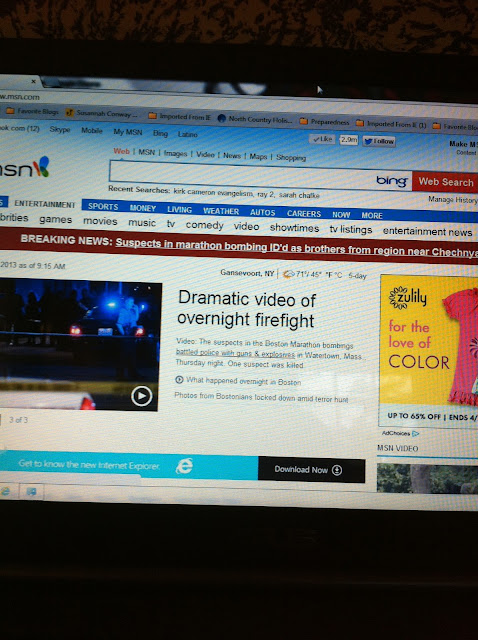Open the Favorite Blogs bookmark folder

tap(32, 111)
